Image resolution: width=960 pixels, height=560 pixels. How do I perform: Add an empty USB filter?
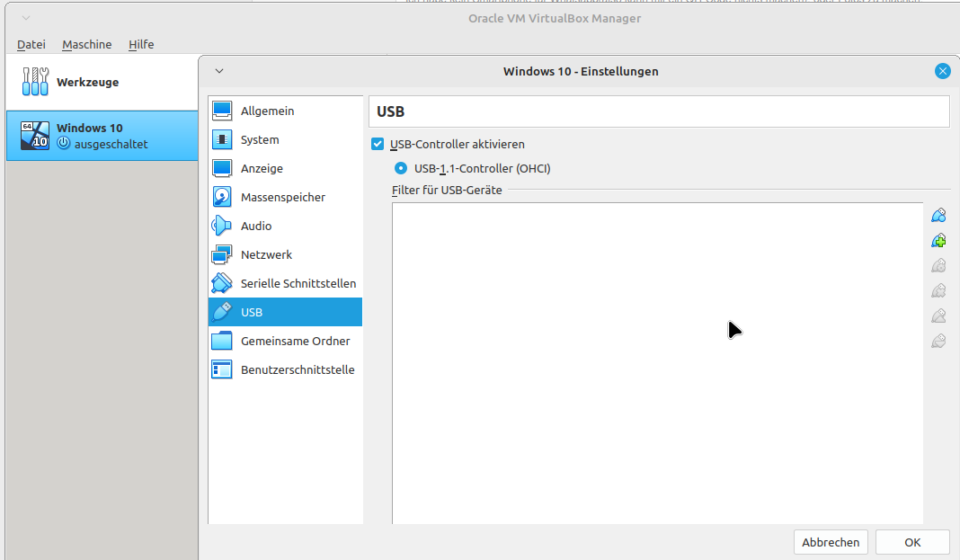pos(938,216)
